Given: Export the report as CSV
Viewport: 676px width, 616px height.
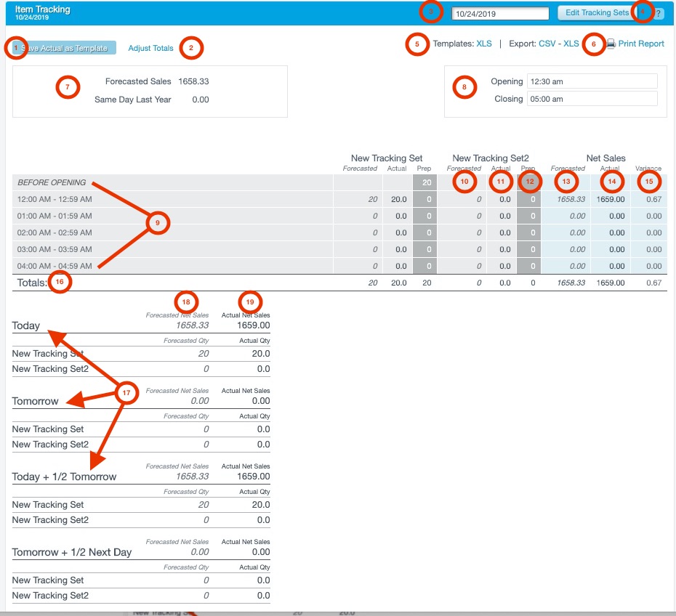Looking at the screenshot, I should point(547,44).
